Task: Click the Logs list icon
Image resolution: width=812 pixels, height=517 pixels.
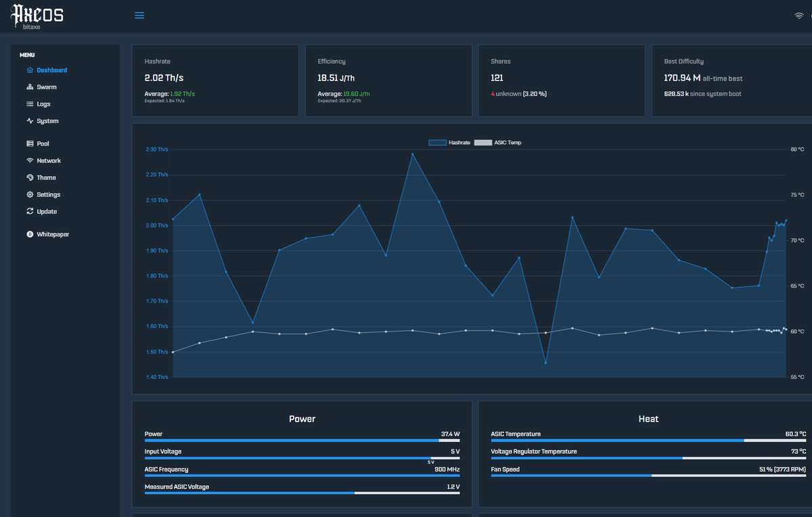Action: [x=30, y=104]
